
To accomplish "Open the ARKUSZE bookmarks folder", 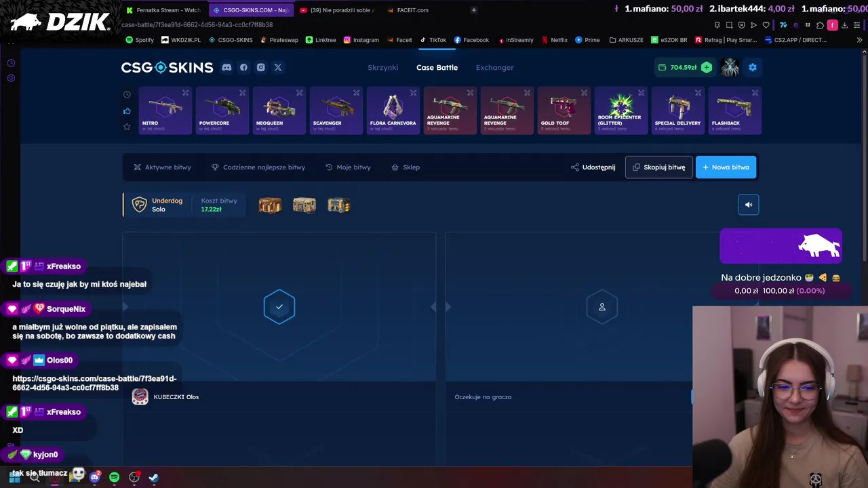I will coord(626,40).
